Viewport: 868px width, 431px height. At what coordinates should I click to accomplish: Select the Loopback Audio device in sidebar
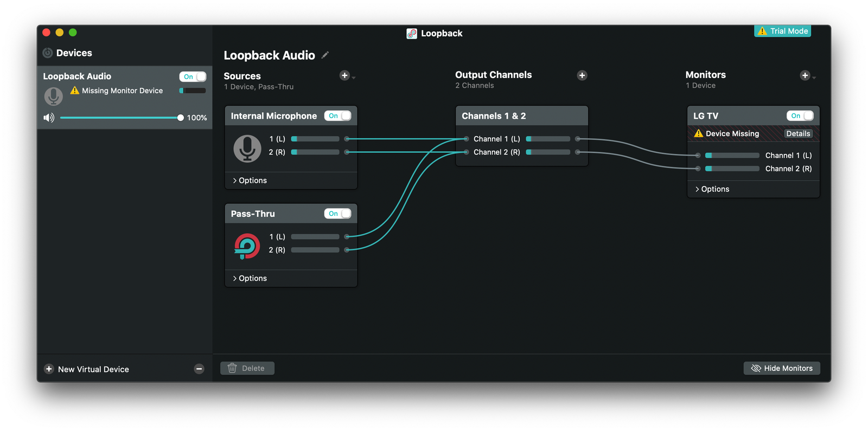(125, 98)
